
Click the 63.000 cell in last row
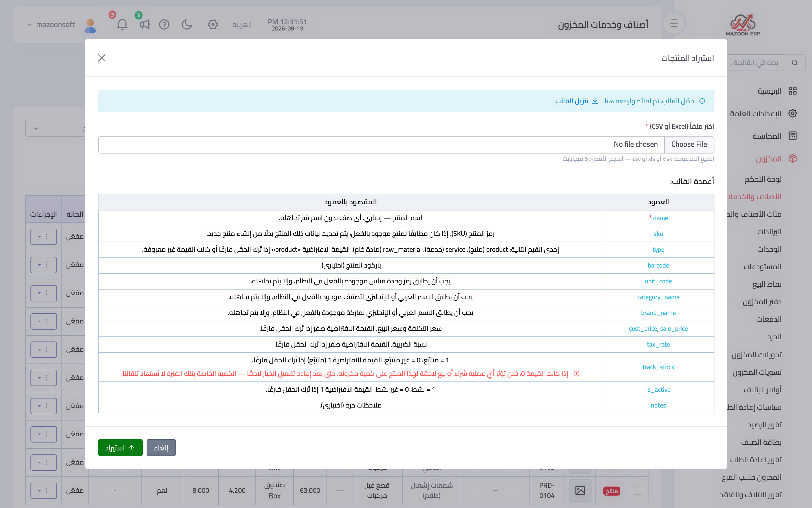tap(310, 491)
